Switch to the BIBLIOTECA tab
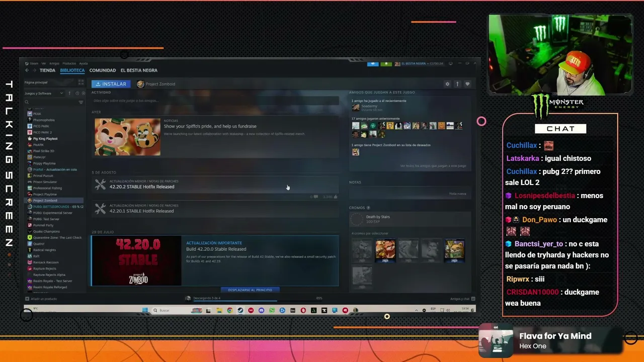 point(72,70)
